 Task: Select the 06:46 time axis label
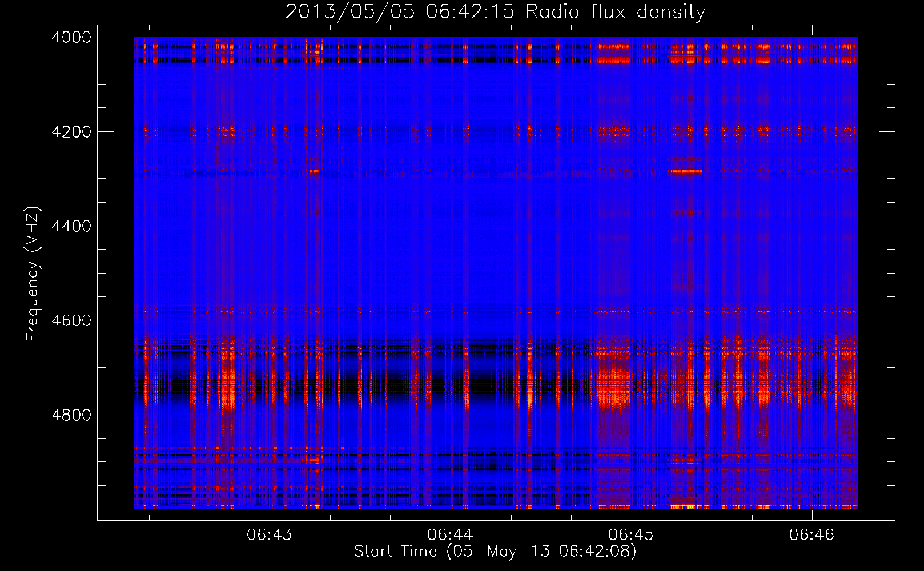(x=811, y=534)
